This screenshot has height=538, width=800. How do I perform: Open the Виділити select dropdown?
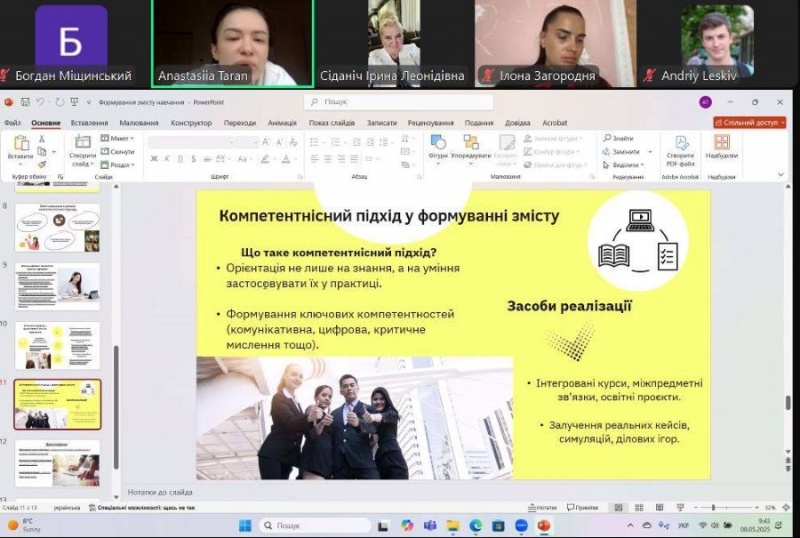[626, 164]
